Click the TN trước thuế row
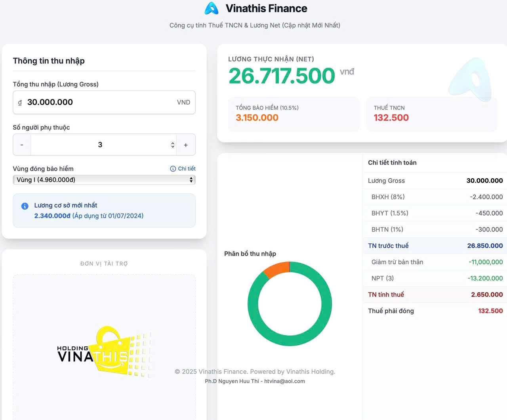 [x=435, y=246]
